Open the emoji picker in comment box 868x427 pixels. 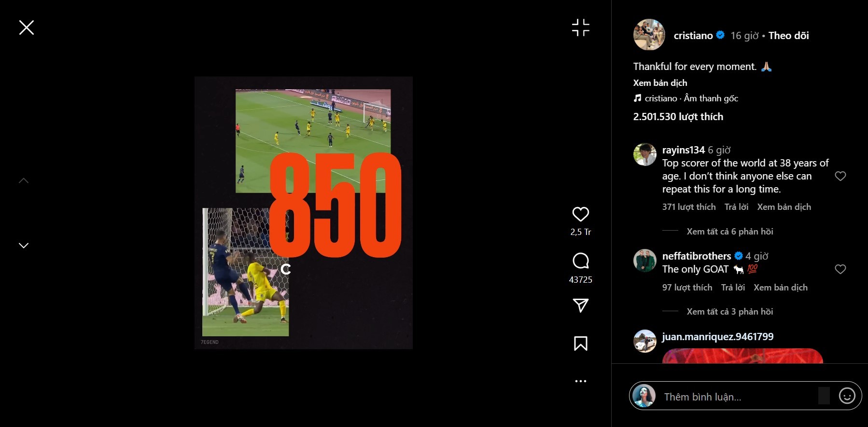click(847, 396)
